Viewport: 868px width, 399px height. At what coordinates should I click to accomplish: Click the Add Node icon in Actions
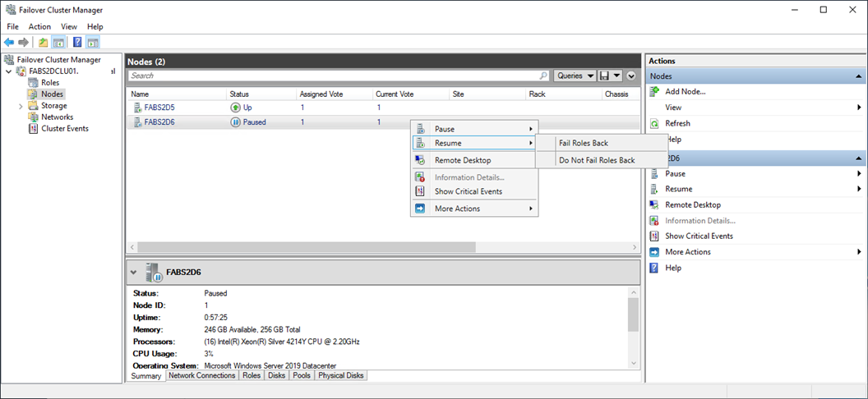[x=654, y=91]
